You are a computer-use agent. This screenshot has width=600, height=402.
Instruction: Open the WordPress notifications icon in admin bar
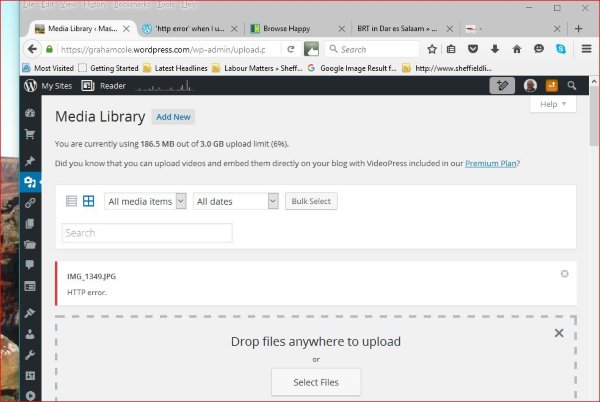point(551,86)
